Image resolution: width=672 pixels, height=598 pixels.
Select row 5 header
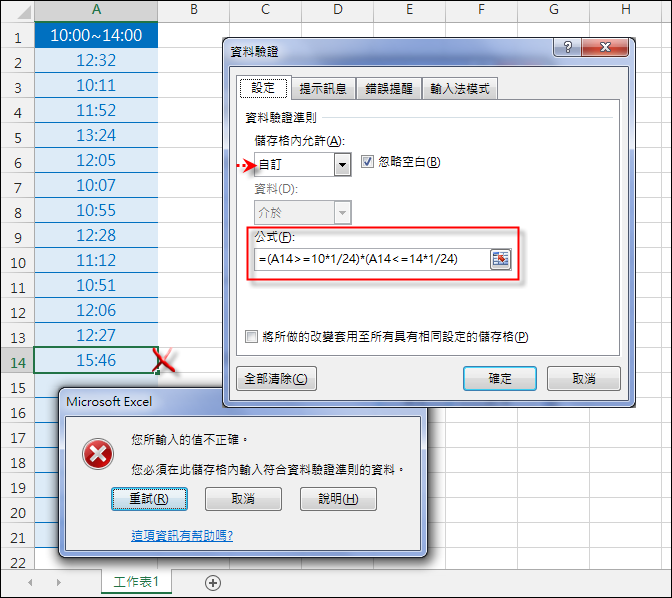pyautogui.click(x=18, y=137)
